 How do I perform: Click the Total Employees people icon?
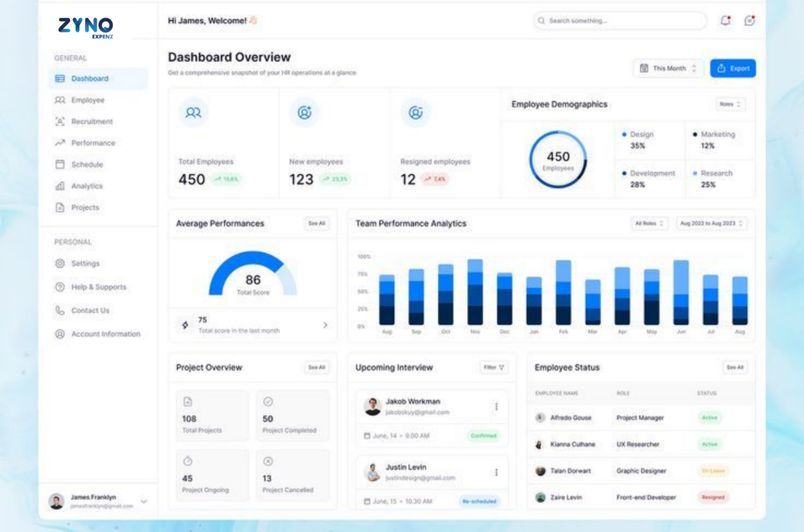click(x=193, y=113)
